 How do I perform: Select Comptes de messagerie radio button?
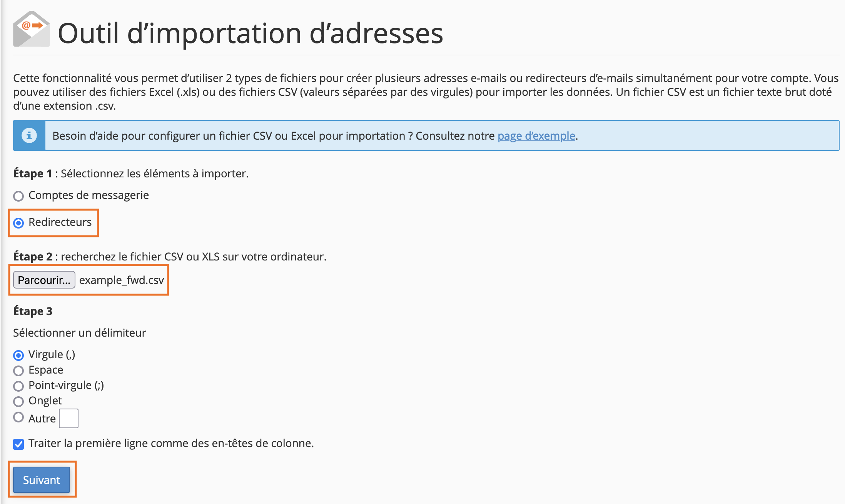[x=18, y=196]
